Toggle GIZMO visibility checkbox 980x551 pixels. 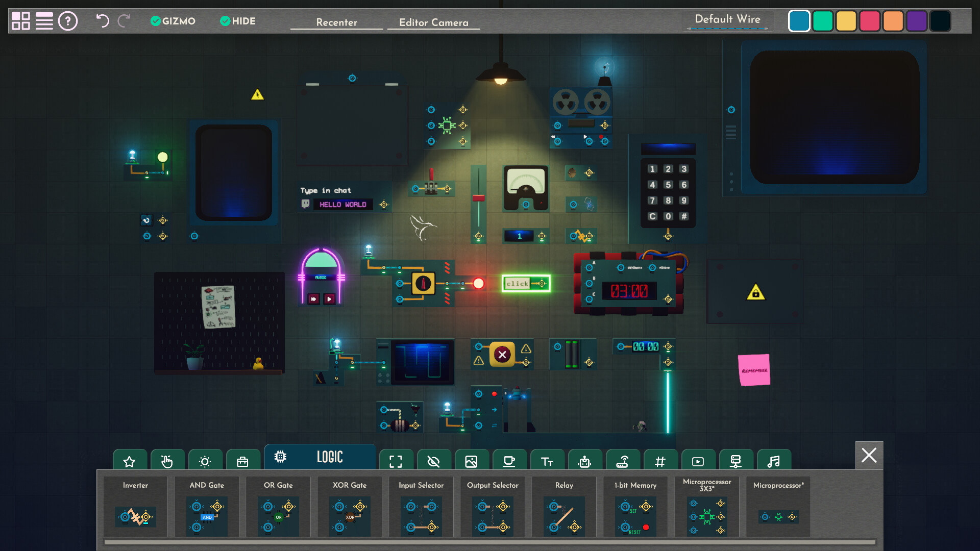[x=155, y=21]
